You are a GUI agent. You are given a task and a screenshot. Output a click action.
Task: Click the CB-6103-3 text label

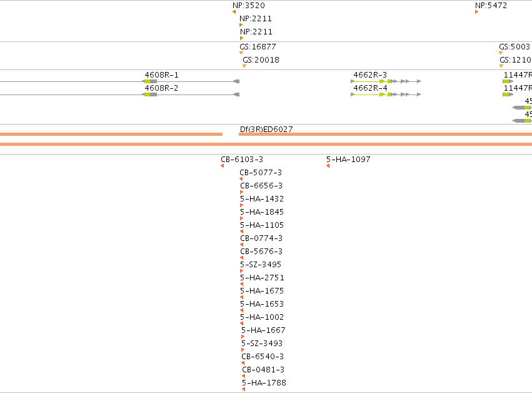[242, 160]
